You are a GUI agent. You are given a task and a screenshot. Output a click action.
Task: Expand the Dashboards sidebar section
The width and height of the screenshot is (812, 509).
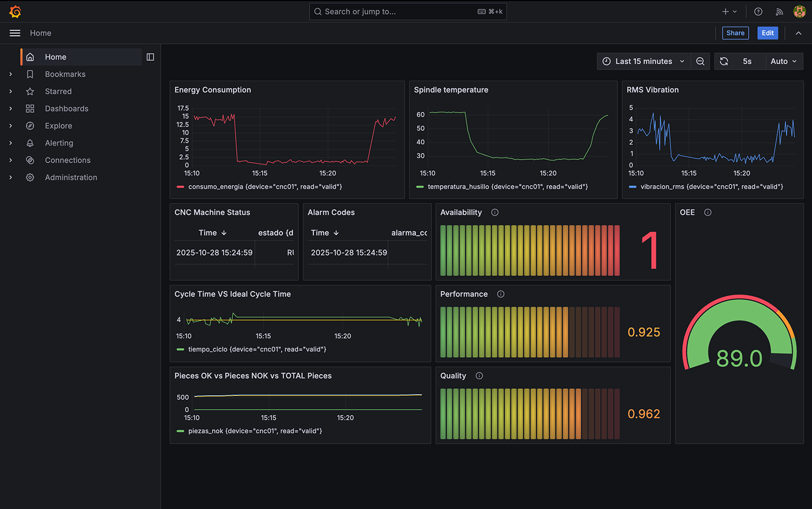11,109
